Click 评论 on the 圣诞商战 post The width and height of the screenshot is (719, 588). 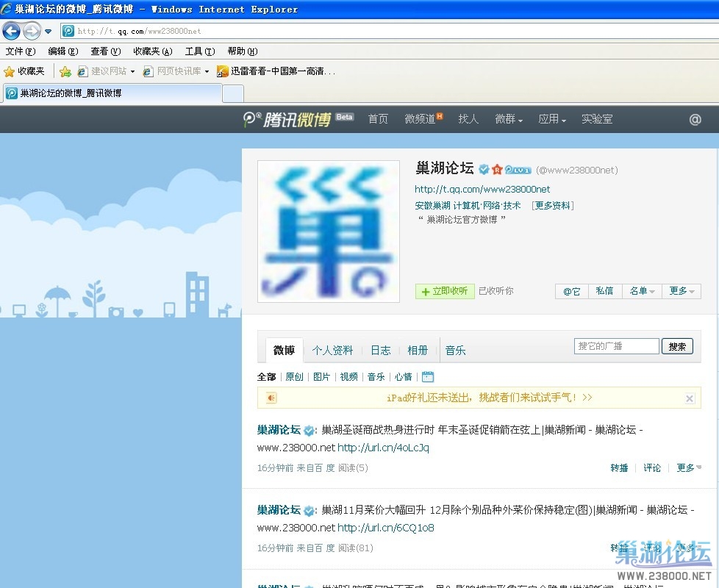(652, 468)
